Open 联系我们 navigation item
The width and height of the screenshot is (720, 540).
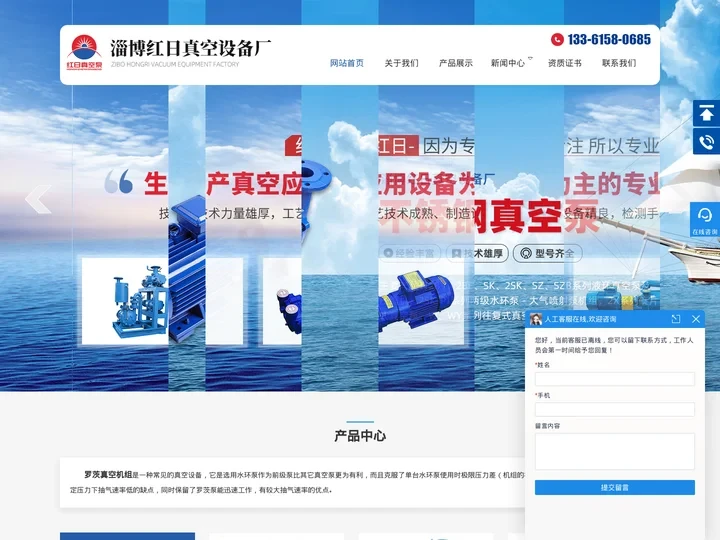click(x=619, y=63)
